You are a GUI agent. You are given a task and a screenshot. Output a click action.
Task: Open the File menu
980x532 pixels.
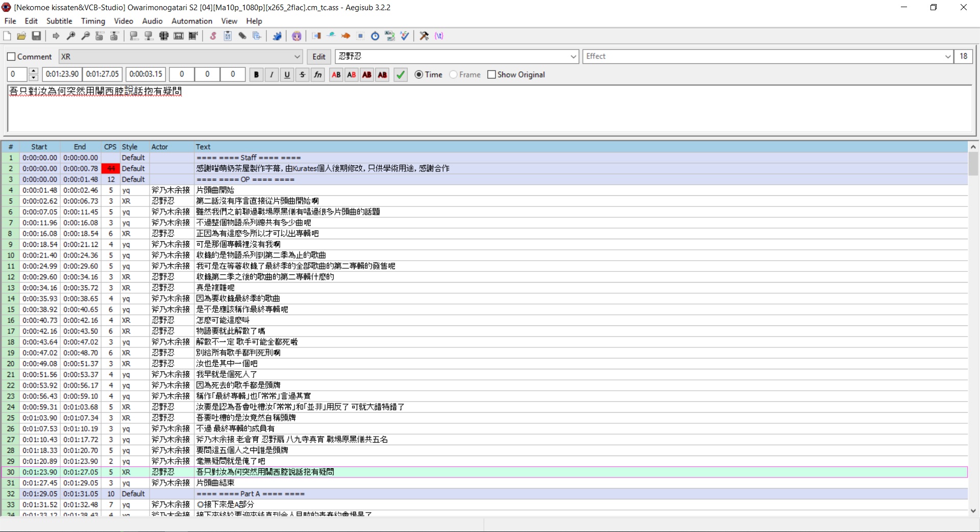pyautogui.click(x=10, y=21)
